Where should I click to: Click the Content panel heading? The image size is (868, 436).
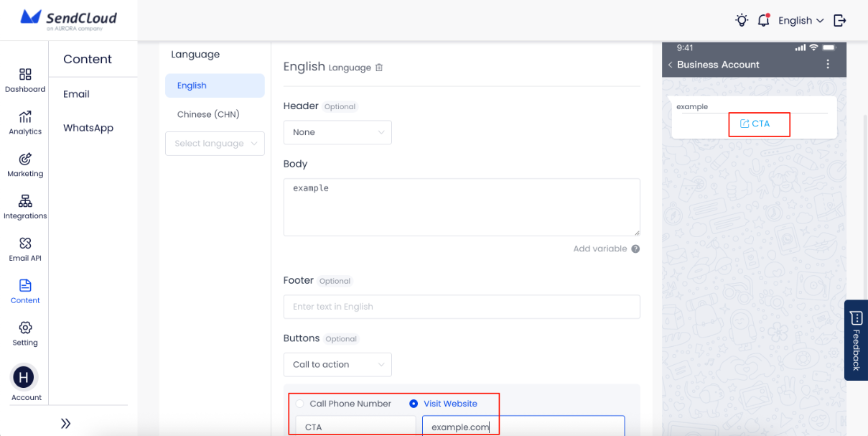click(88, 59)
